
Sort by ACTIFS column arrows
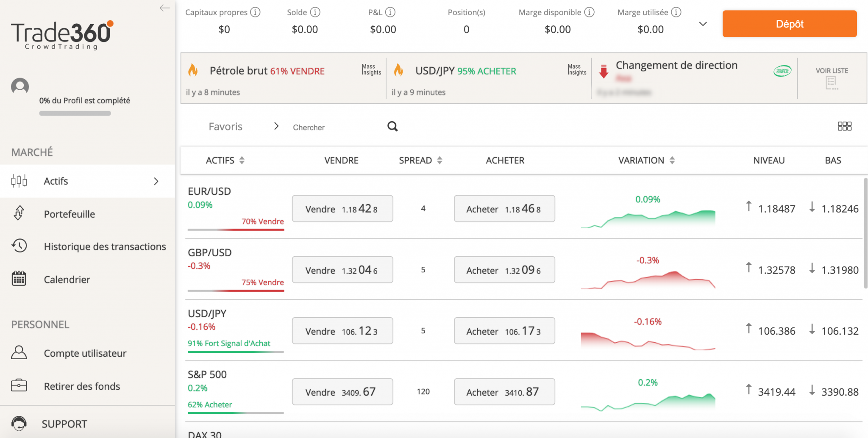tap(242, 160)
